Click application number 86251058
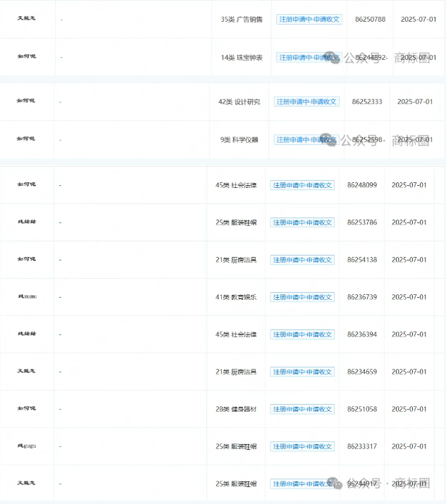Image resolution: width=446 pixels, height=504 pixels. coord(362,409)
